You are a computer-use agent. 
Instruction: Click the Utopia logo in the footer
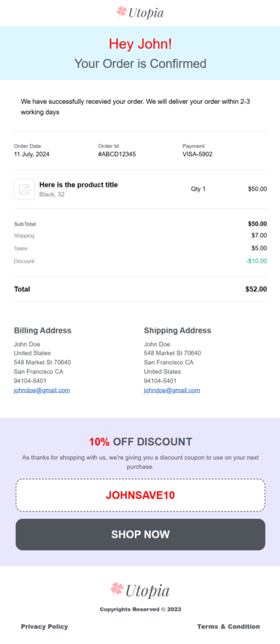[x=140, y=591]
